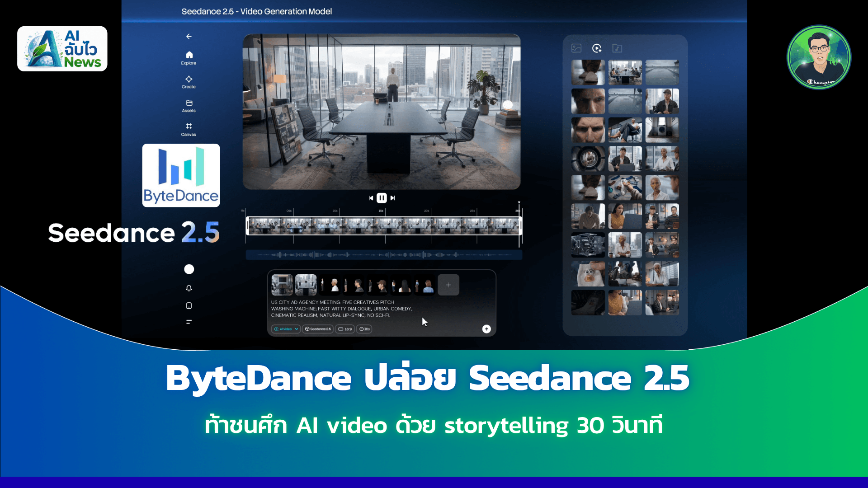Click the 15s mark on the timeline ruler
This screenshot has width=868, height=488.
[x=381, y=211]
